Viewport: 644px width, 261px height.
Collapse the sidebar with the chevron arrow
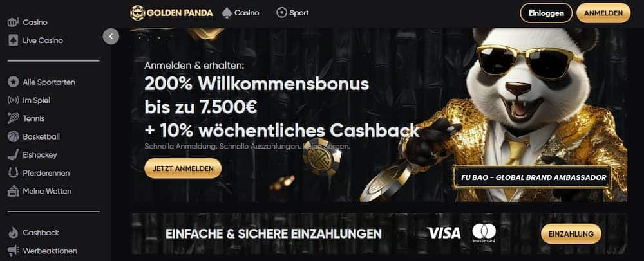coord(111,37)
